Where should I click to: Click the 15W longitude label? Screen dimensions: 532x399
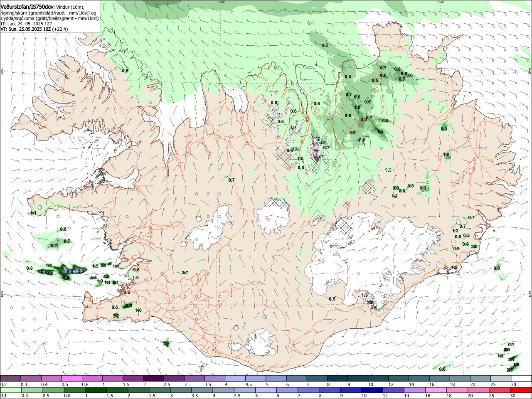tap(440, 2)
